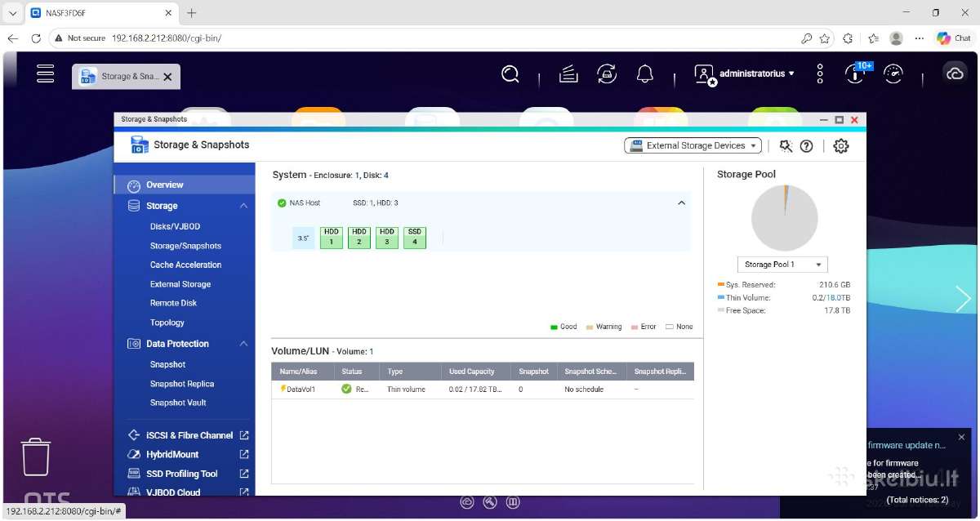980x521 pixels.
Task: Open Snapshot Replica in the sidebar
Action: 182,384
